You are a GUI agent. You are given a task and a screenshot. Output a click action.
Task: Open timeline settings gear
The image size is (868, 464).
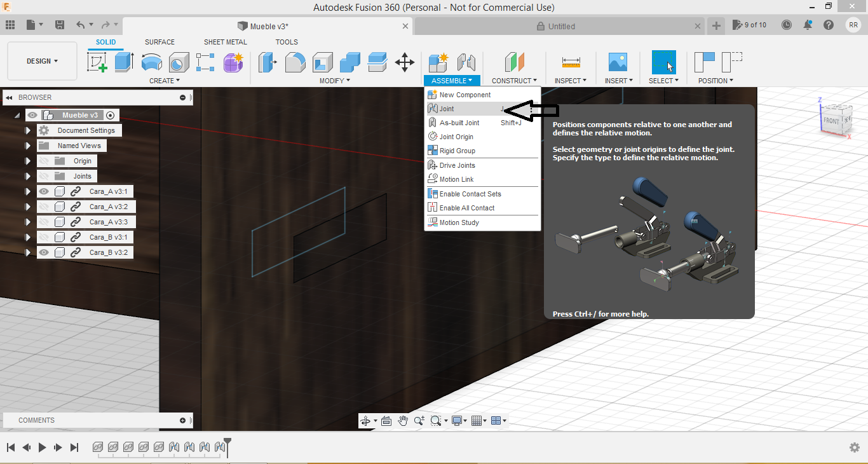[x=855, y=447]
